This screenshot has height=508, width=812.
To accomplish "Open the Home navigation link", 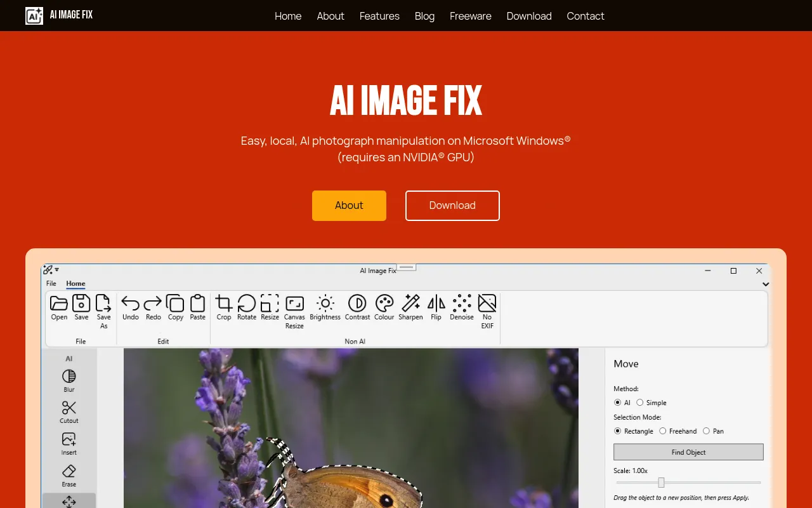I will click(x=288, y=16).
